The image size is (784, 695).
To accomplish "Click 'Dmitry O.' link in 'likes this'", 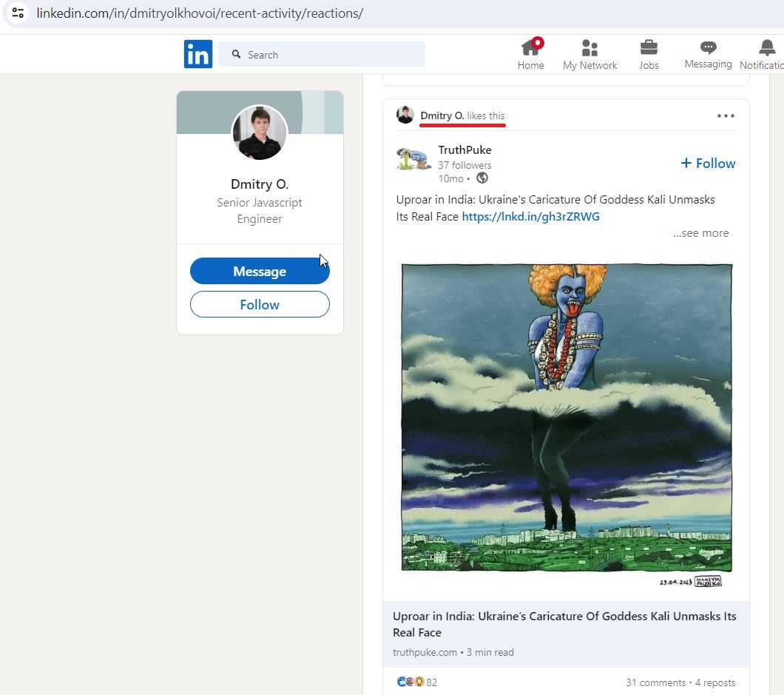I will 442,115.
